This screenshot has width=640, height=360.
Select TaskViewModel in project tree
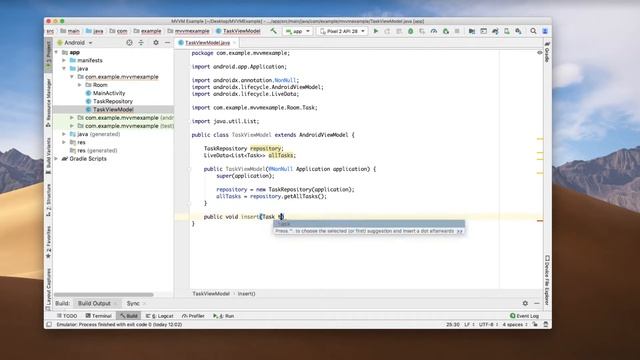tap(113, 109)
